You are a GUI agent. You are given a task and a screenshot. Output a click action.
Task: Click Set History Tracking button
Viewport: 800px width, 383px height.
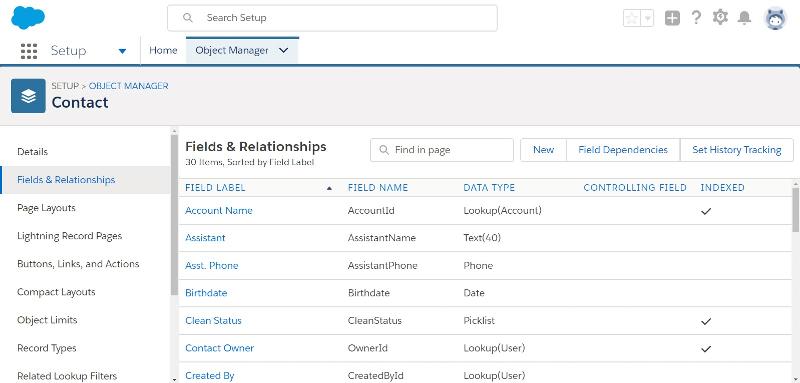tap(737, 150)
